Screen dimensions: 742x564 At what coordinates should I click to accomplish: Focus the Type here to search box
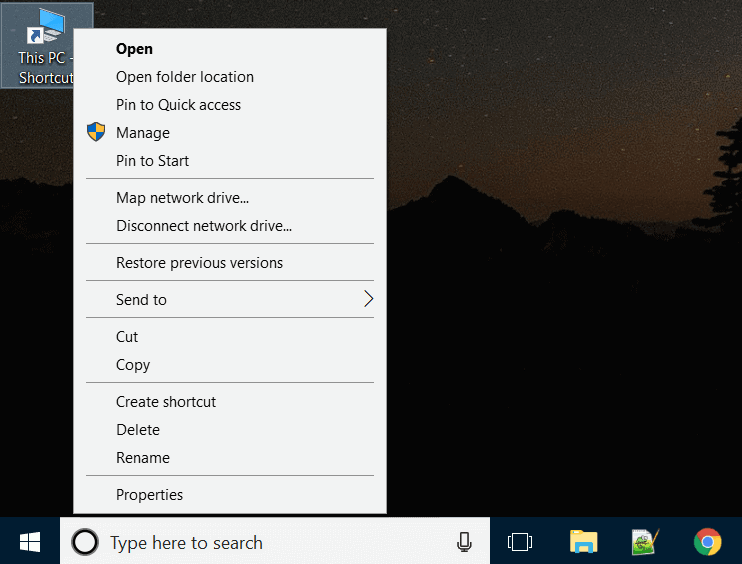[275, 542]
